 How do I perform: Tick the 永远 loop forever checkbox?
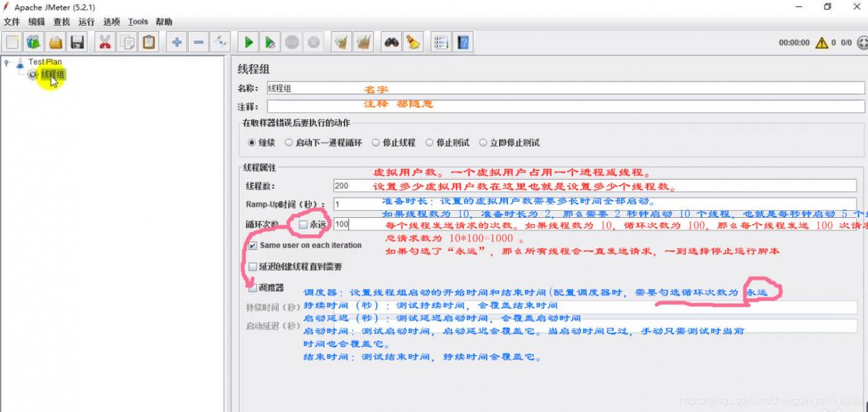(303, 224)
